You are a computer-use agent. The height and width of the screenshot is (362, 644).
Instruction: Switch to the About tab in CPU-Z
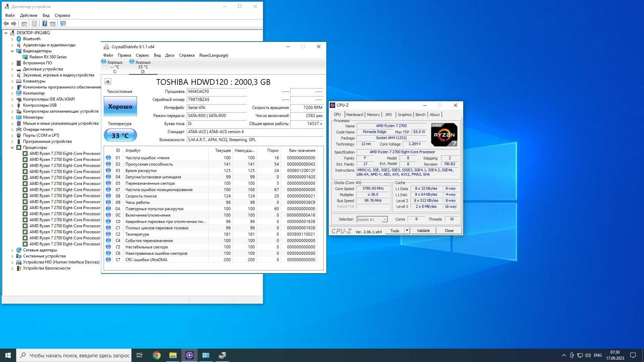pyautogui.click(x=435, y=115)
